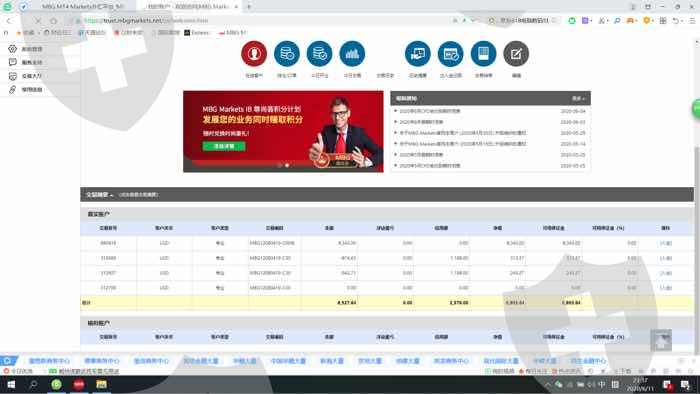Switch to the MBG MT4 Markets browser tab

(x=83, y=7)
